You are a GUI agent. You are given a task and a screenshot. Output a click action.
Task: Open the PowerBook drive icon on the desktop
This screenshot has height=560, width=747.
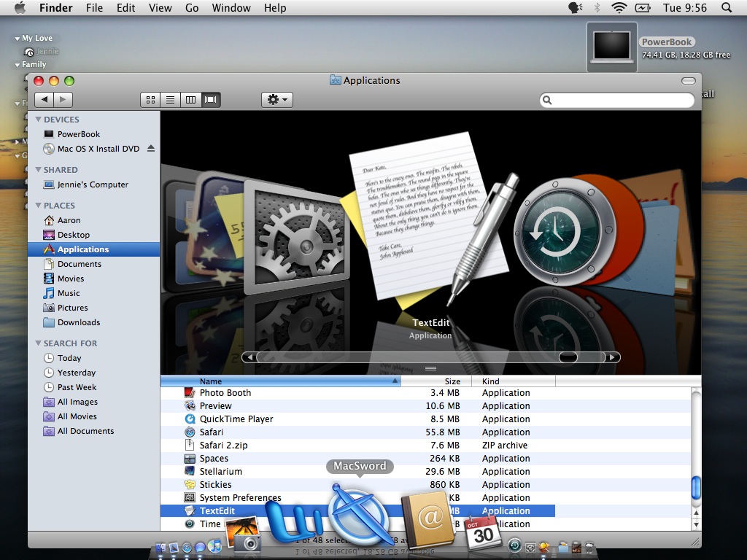pyautogui.click(x=611, y=47)
